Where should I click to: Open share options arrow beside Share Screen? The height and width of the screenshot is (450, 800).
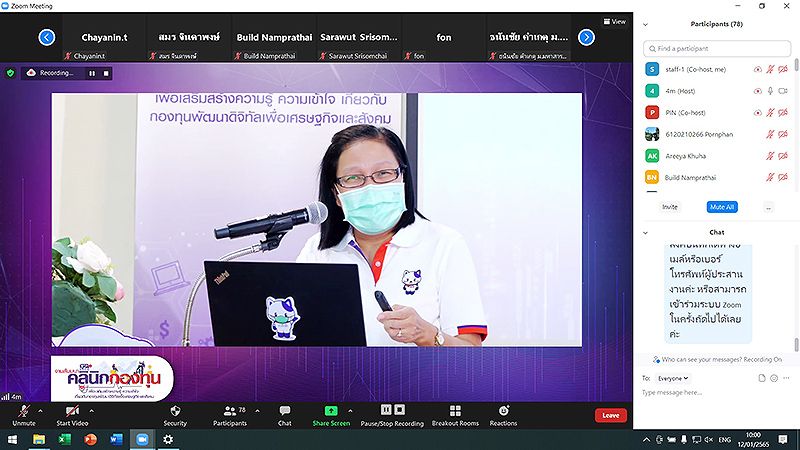coord(350,411)
